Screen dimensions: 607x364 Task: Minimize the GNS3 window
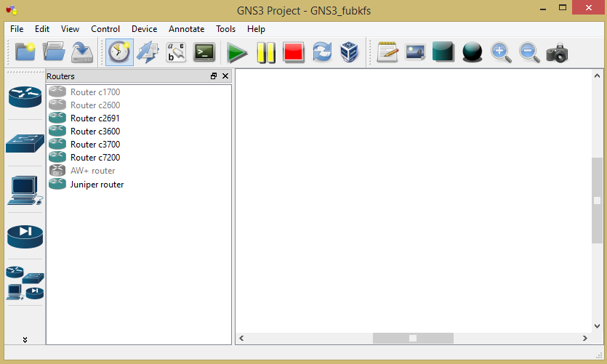click(x=543, y=9)
